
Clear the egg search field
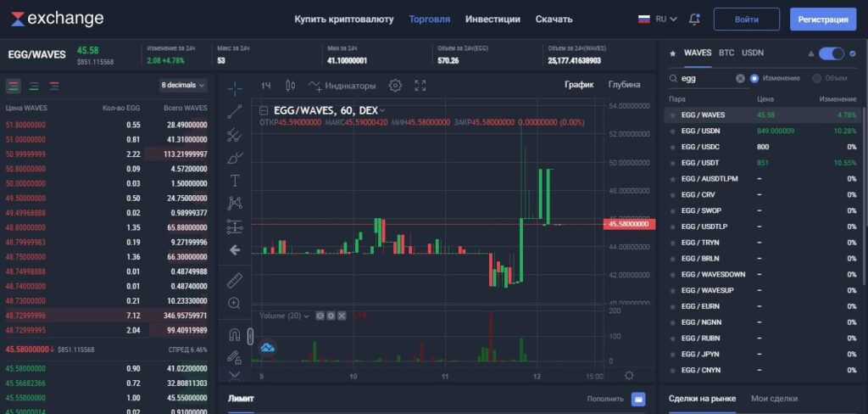click(x=740, y=79)
